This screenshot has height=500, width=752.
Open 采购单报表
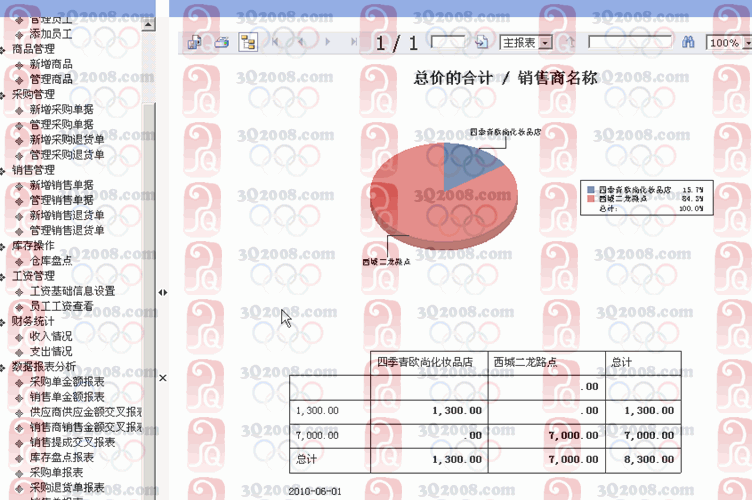coord(56,472)
